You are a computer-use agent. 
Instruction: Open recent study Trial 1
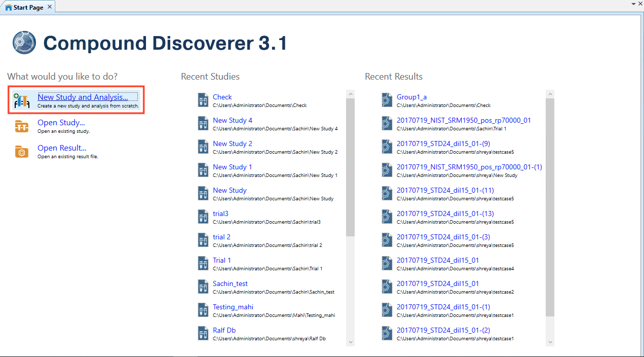[x=222, y=260]
